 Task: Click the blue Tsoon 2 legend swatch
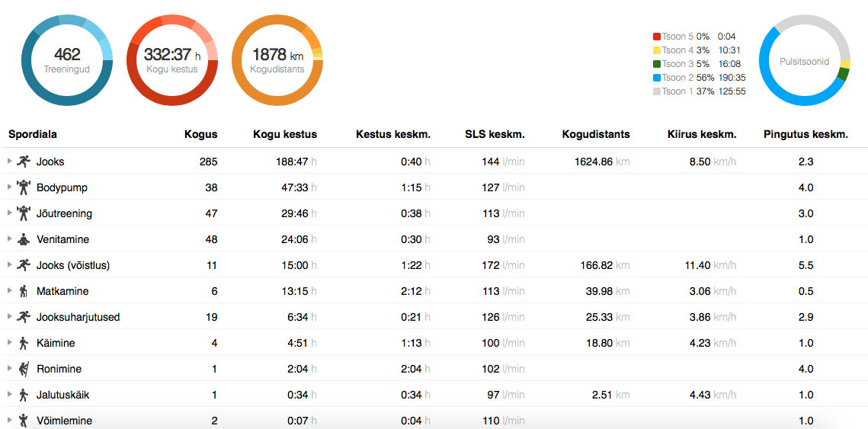656,78
